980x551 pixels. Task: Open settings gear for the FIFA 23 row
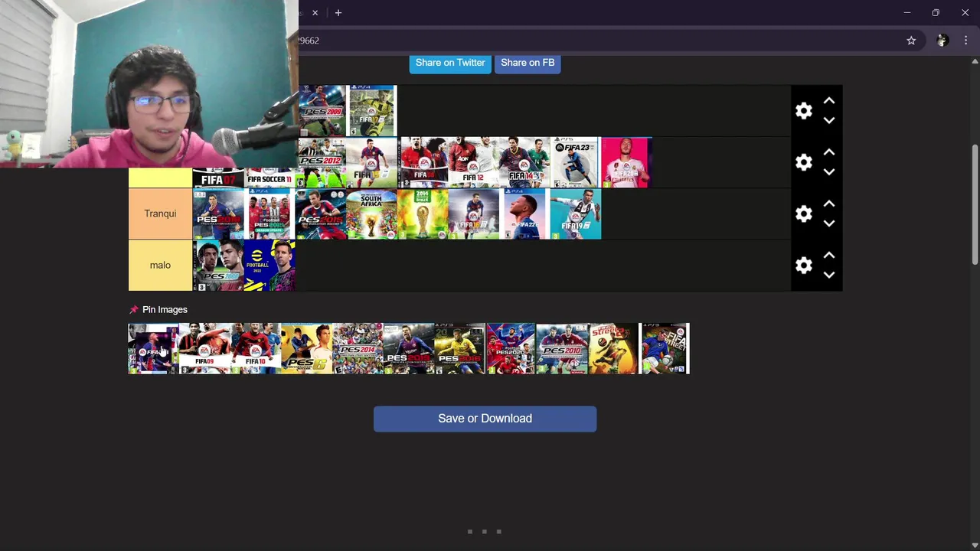(803, 162)
